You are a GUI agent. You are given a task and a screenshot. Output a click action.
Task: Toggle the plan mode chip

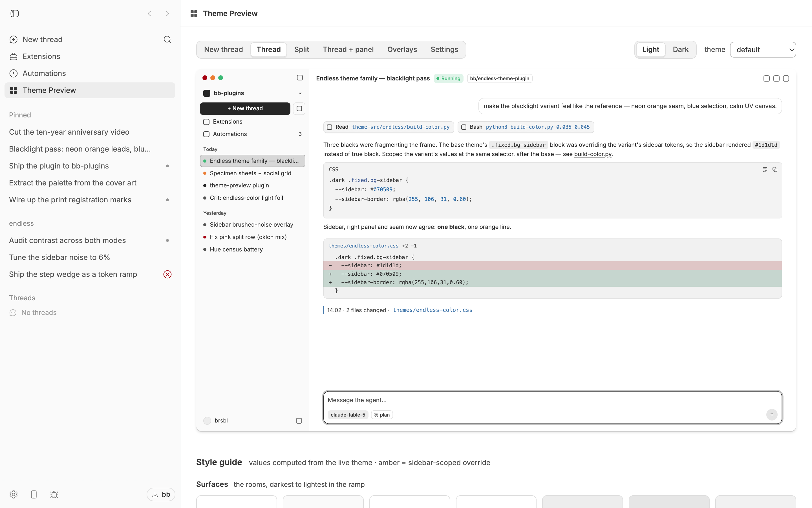(x=382, y=415)
